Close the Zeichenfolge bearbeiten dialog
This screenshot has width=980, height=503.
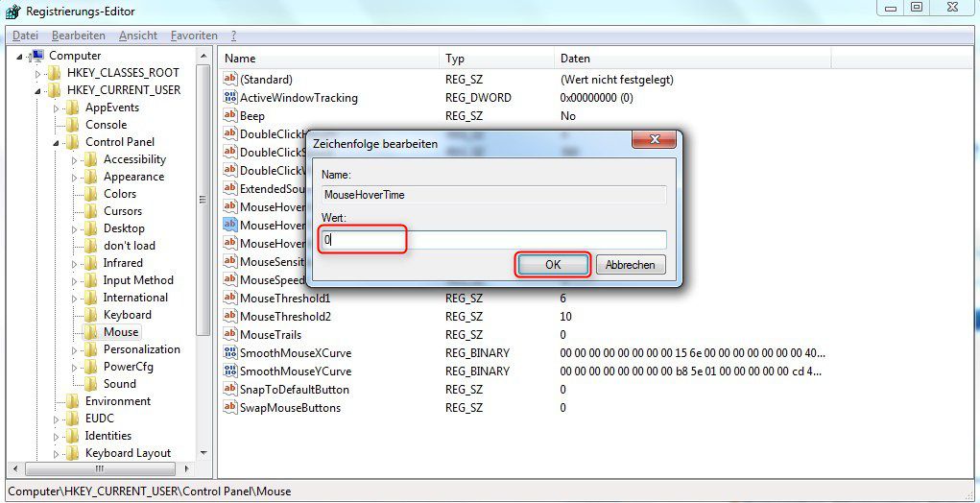tap(654, 139)
